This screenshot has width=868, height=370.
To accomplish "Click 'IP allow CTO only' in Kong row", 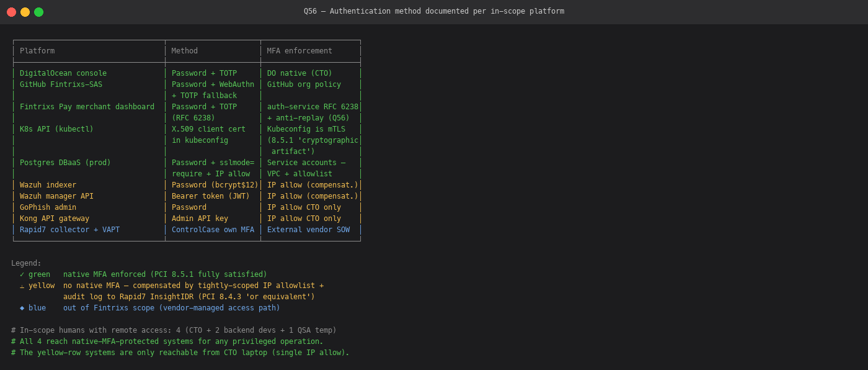I will 304,219.
